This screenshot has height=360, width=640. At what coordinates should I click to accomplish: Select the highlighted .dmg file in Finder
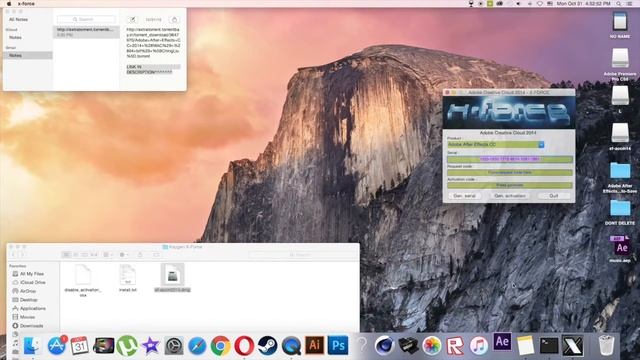172,278
